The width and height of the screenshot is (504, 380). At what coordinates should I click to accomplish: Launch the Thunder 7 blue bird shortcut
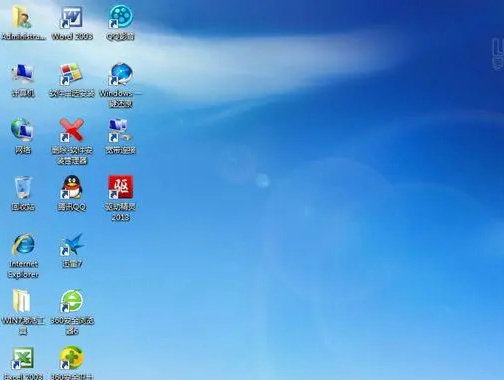[x=72, y=244]
